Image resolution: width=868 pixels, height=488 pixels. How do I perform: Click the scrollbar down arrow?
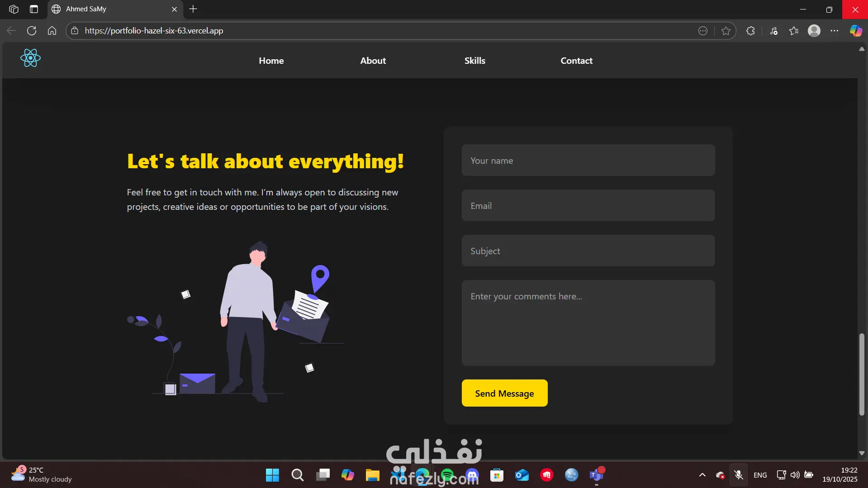(x=862, y=453)
